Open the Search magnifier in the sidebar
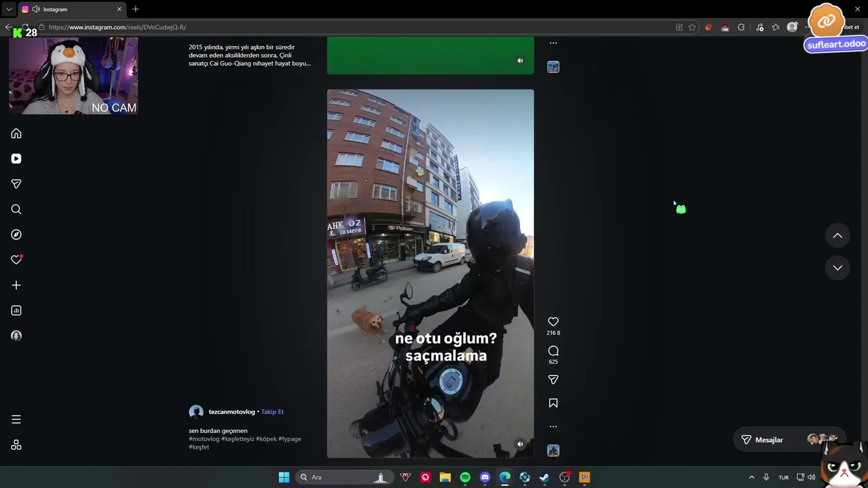 (16, 209)
